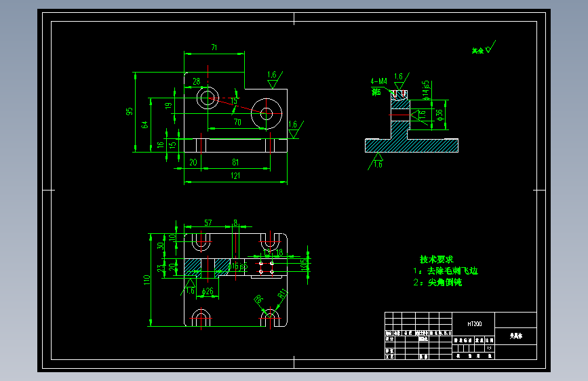Select the 18 dimension near tapped holes
Viewport: 588px width, 381px height.
coord(279,253)
